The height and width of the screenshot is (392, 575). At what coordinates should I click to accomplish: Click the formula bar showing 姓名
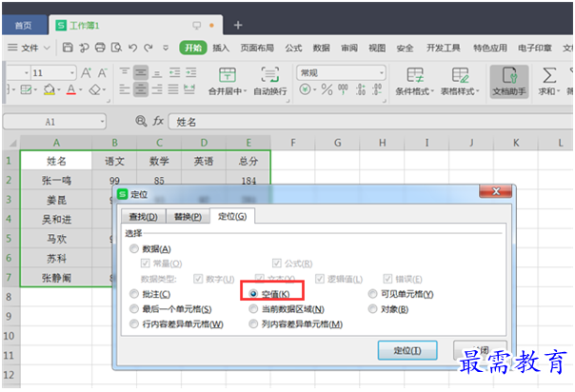point(370,122)
